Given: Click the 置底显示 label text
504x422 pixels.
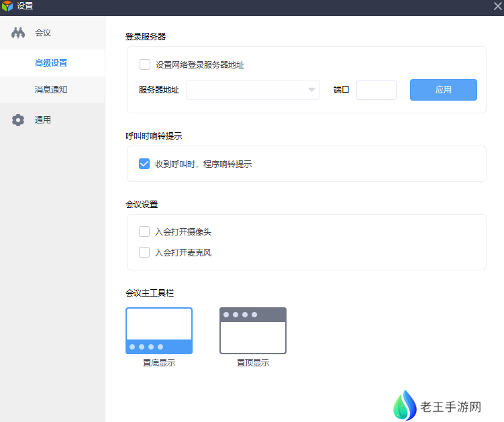Looking at the screenshot, I should pos(159,363).
